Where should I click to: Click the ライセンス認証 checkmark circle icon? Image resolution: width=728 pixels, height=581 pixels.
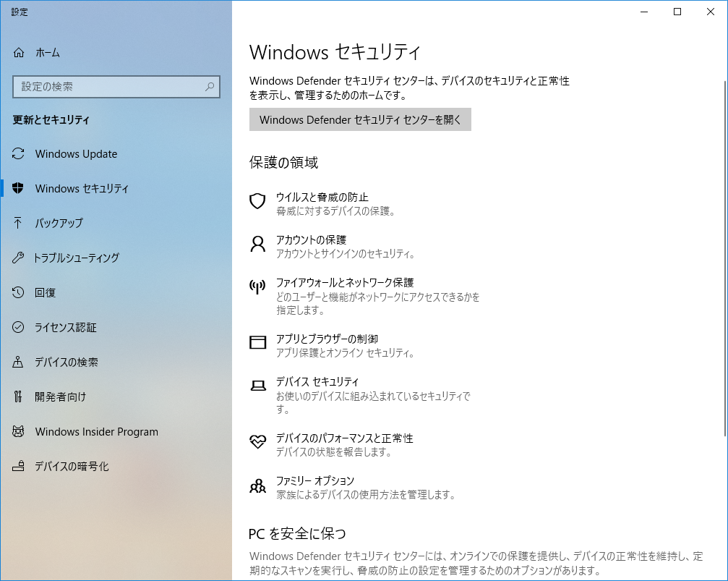tap(17, 327)
